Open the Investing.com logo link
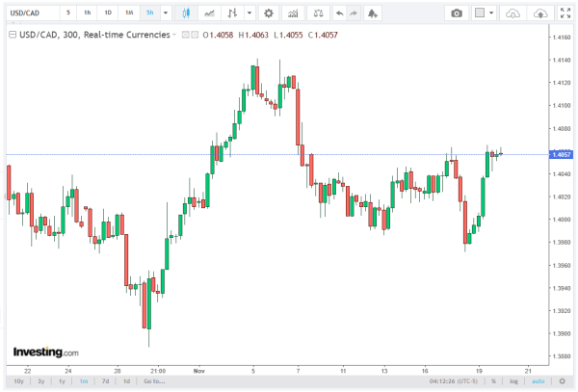Screen dimensions: 578x392 45,352
